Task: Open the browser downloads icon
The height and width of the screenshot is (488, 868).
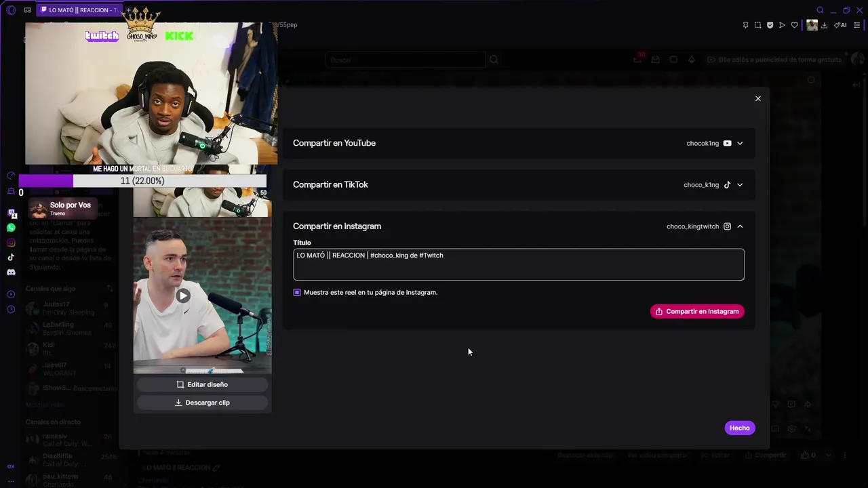Action: 824,25
